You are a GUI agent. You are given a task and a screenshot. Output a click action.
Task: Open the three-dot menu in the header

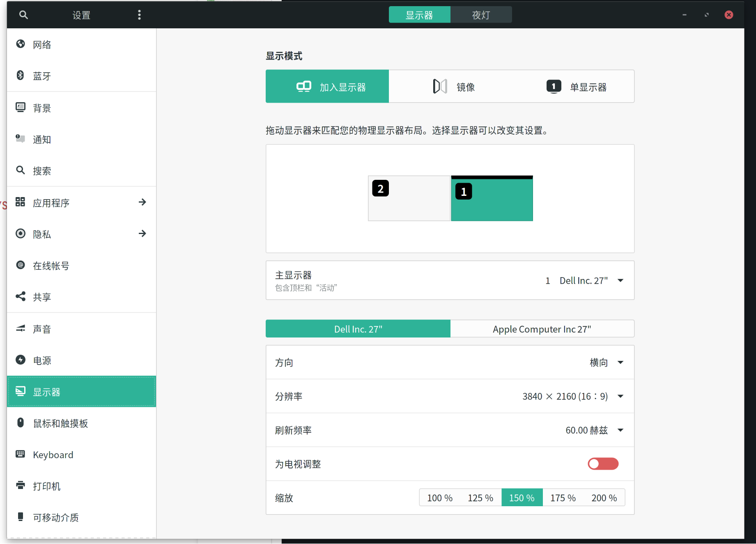(x=140, y=15)
